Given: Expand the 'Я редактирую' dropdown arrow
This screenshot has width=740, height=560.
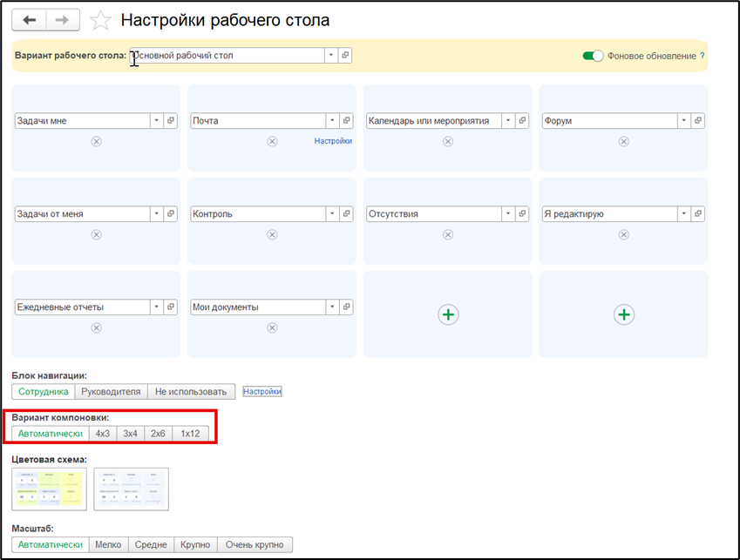Looking at the screenshot, I should (x=684, y=214).
